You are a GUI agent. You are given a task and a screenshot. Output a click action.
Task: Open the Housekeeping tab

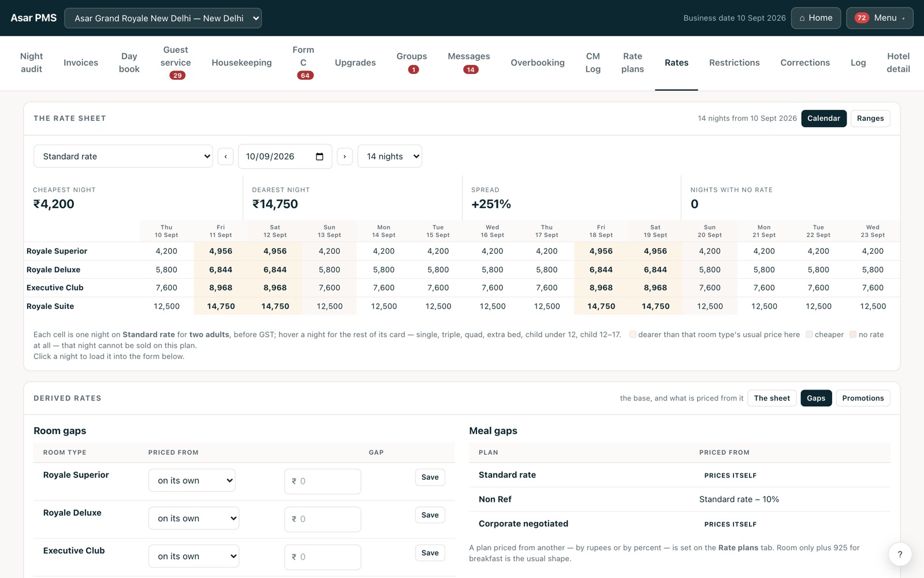click(241, 62)
